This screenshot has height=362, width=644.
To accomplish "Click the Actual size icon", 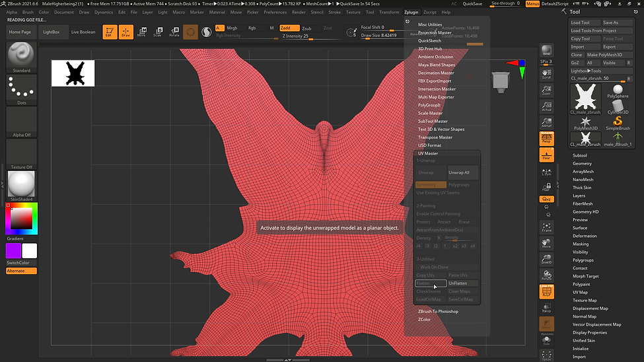I will click(x=546, y=106).
